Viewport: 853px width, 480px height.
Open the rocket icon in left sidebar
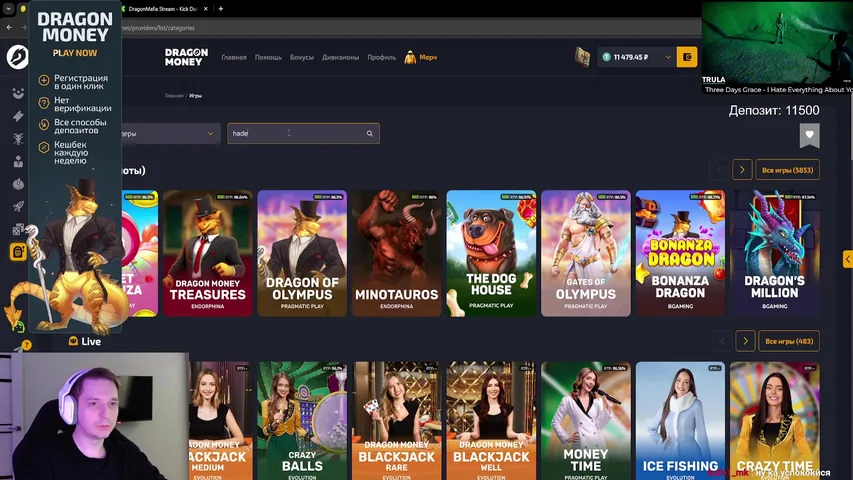click(18, 207)
